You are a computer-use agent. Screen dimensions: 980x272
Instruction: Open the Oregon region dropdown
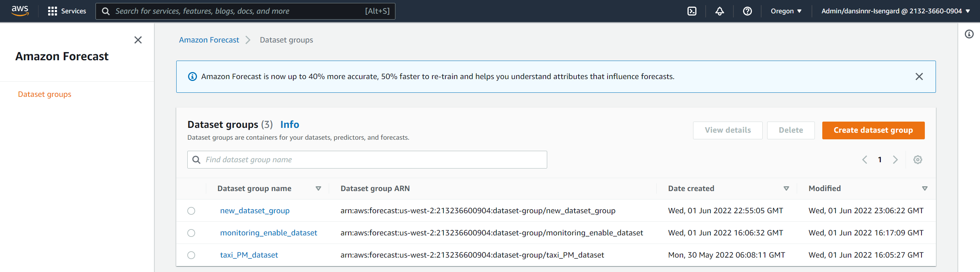786,11
